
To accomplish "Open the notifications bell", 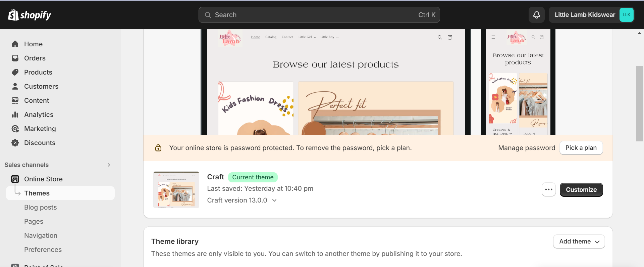I will pyautogui.click(x=537, y=15).
